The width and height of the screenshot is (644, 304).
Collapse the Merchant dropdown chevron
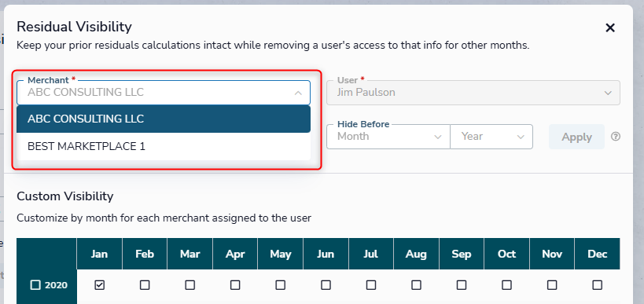point(298,93)
